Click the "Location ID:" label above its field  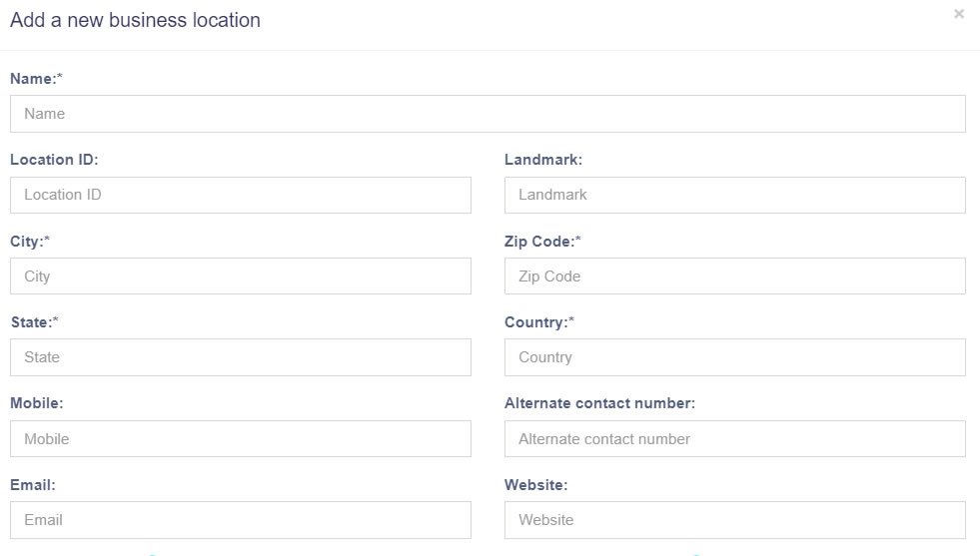[x=54, y=160]
